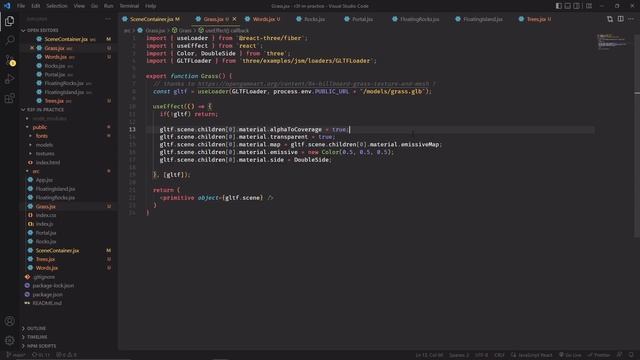The width and height of the screenshot is (640, 360).
Task: Click Grass breadcrumb in editor path
Action: tap(184, 30)
